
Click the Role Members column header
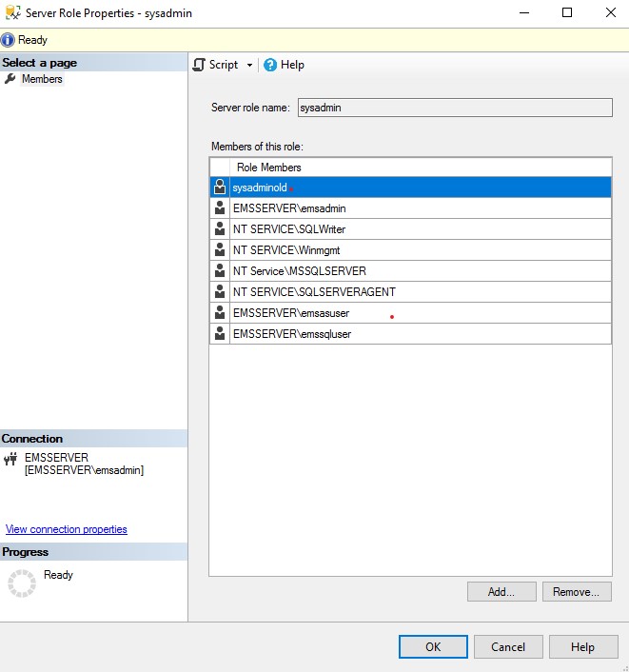[421, 168]
